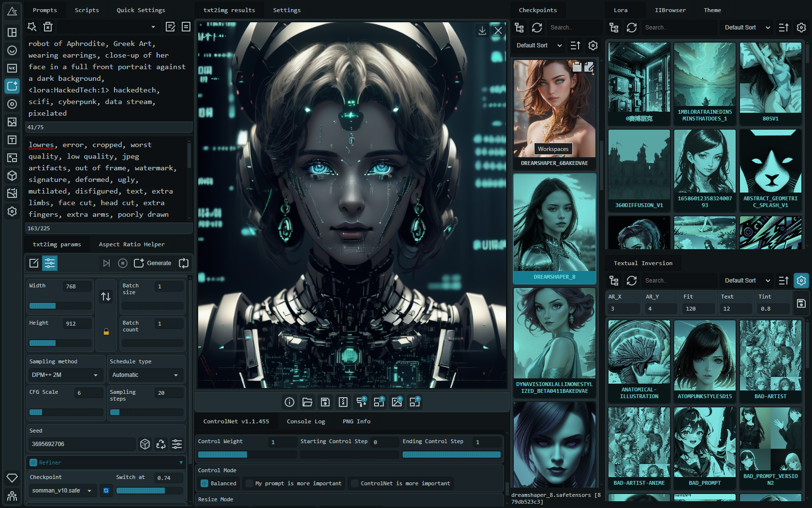Click the info icon below the result image
This screenshot has height=508, width=812.
click(289, 402)
